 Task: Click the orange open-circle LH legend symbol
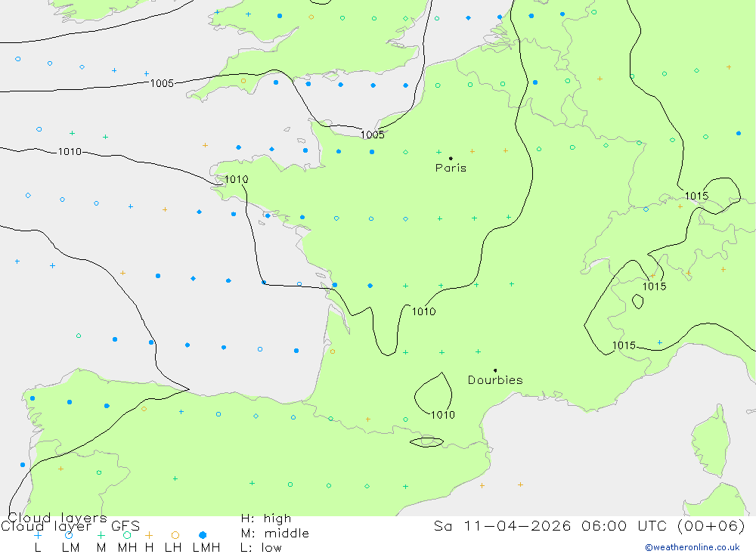(175, 535)
